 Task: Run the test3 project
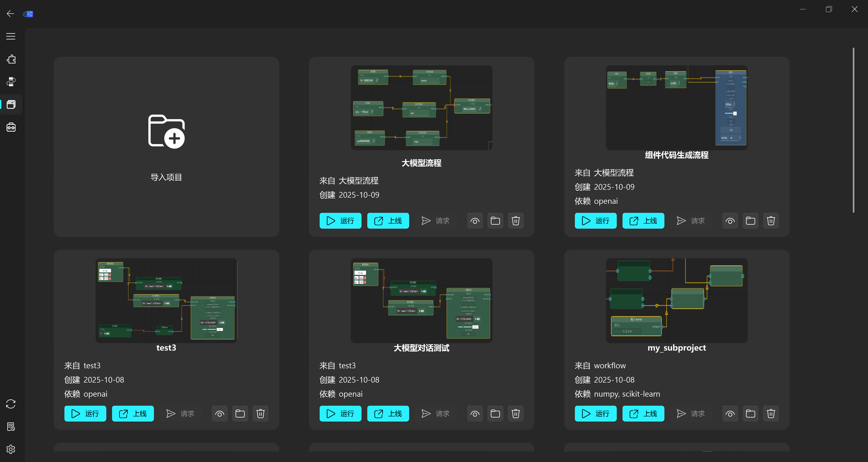tap(85, 413)
